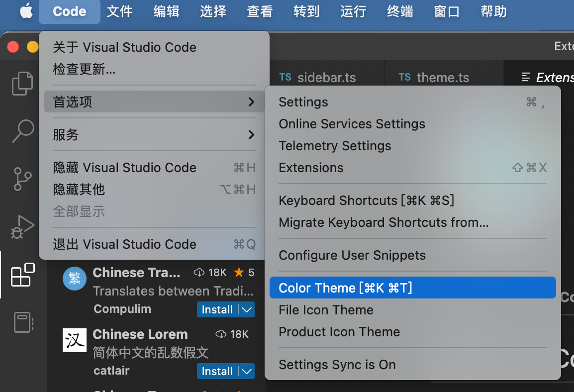Click the Chinese Tra... extension title
Image resolution: width=574 pixels, height=392 pixels.
[137, 273]
